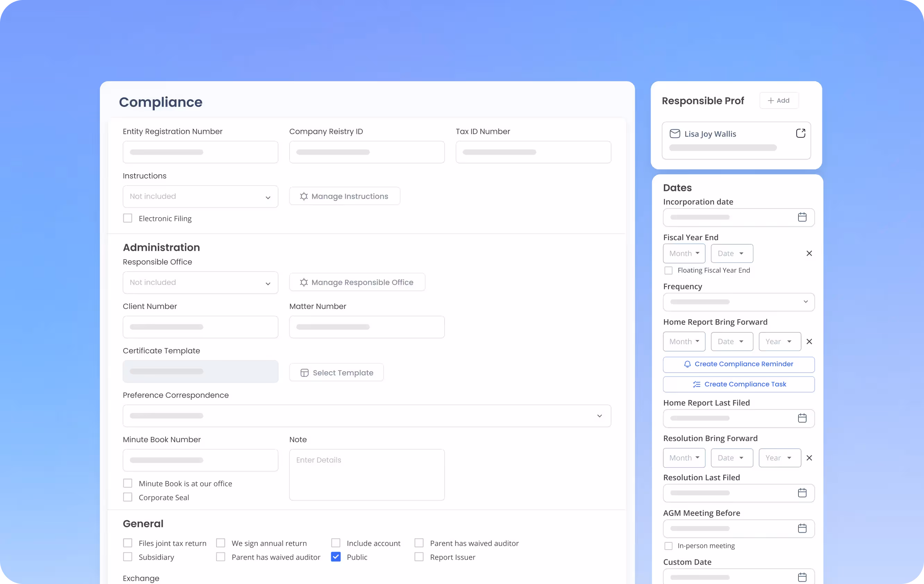Enable Electronic Filing checkbox
924x584 pixels.
coord(127,218)
